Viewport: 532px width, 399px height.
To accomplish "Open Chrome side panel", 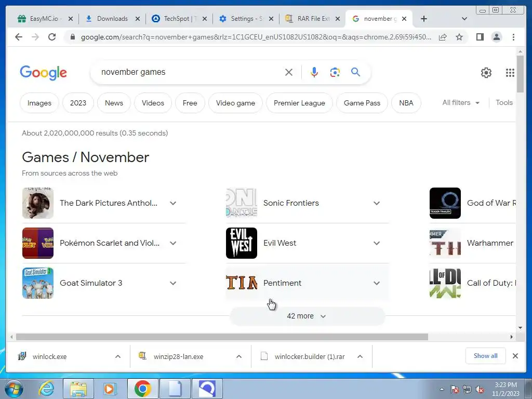I will tap(480, 37).
